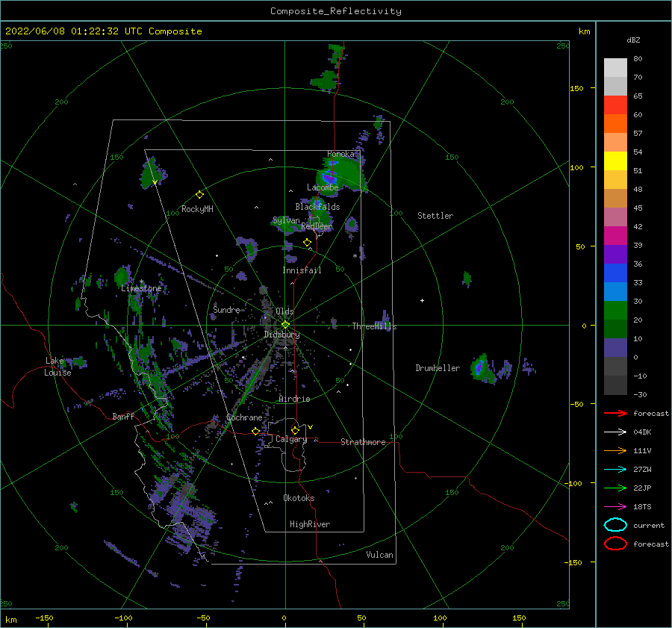The image size is (672, 628).
Task: Click the ThreeHills label
Action: 374,326
